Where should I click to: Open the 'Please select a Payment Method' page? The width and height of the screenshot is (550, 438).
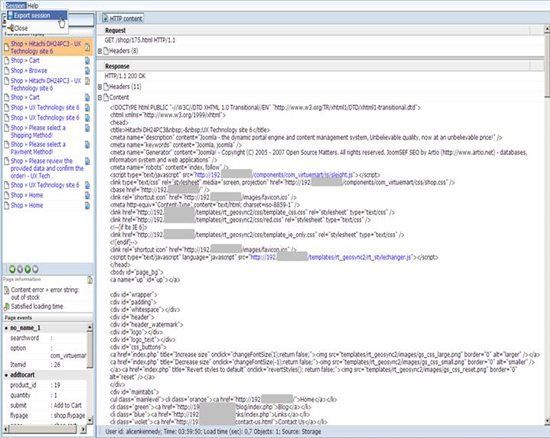point(38,148)
